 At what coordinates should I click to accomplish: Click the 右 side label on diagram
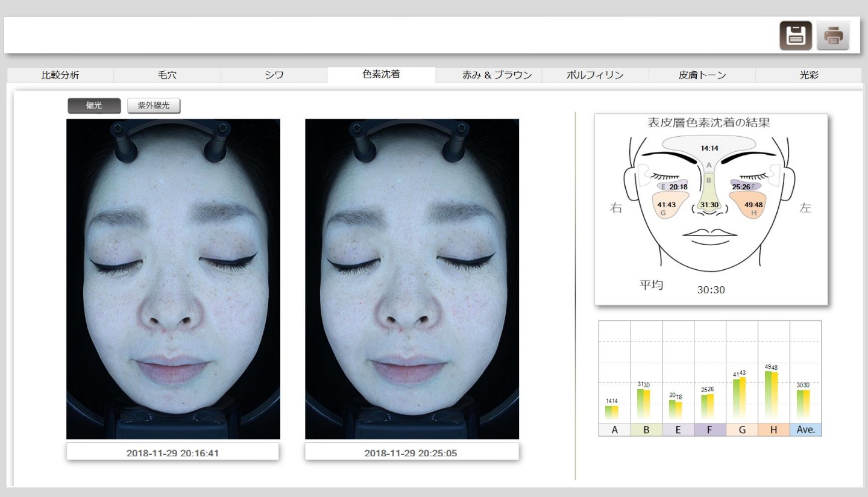click(x=617, y=208)
